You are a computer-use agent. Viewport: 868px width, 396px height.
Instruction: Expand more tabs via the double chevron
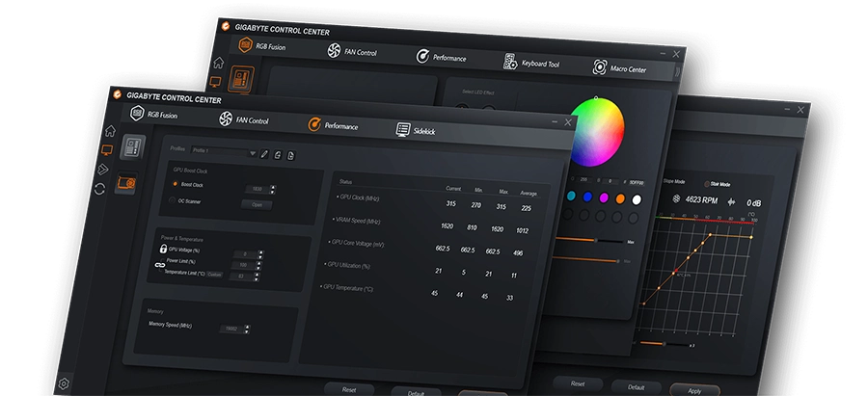(x=676, y=70)
